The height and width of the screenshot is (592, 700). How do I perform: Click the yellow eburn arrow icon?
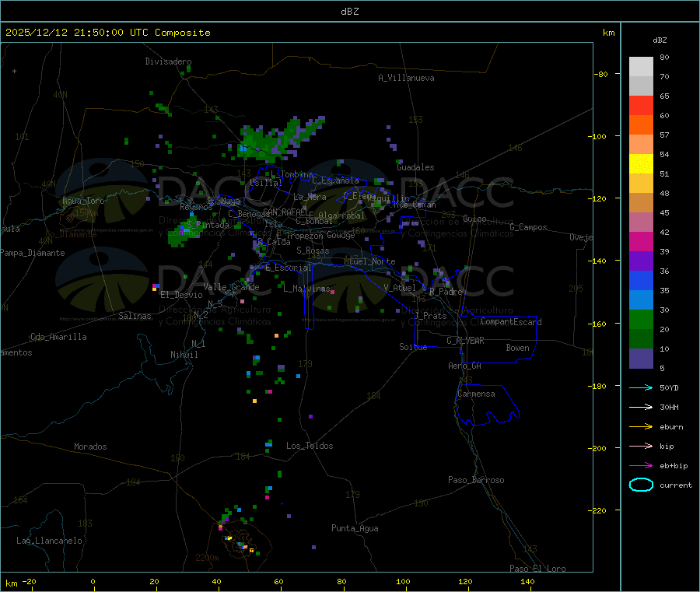(641, 427)
